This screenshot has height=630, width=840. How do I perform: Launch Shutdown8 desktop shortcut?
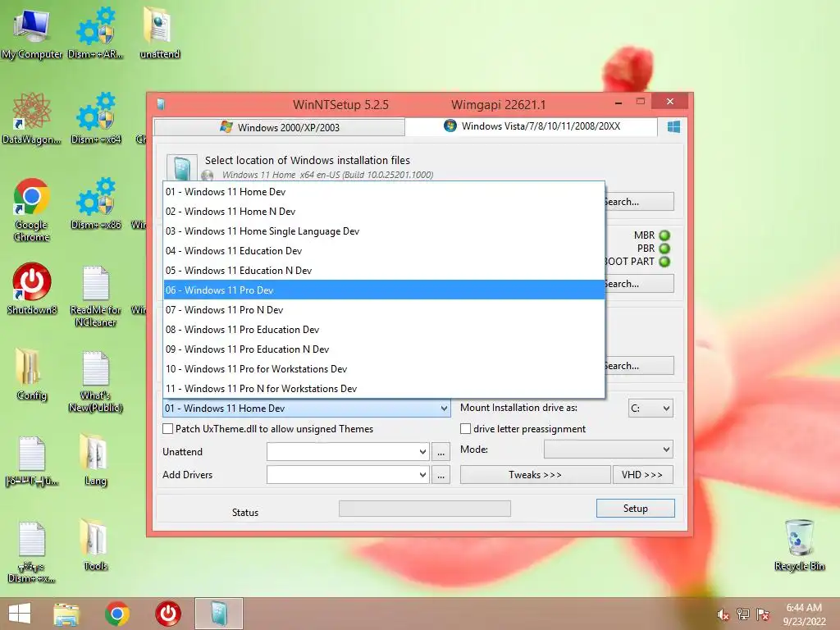point(32,288)
